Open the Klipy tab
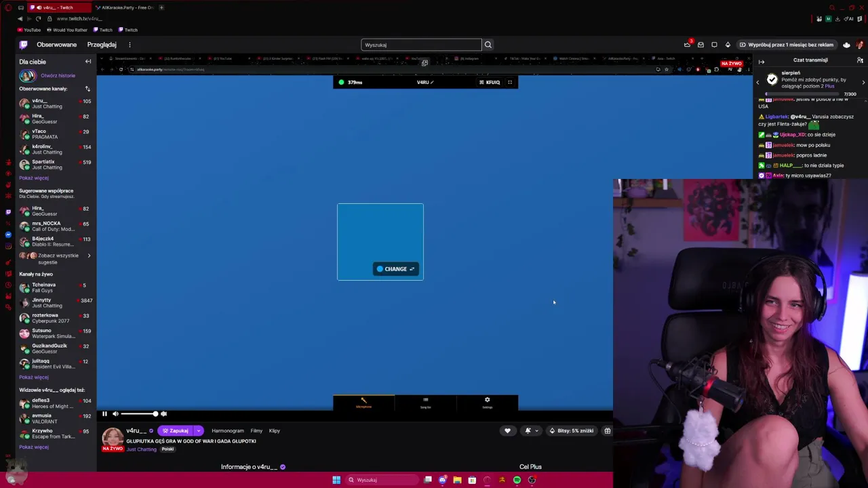868x488 pixels. coord(275,430)
